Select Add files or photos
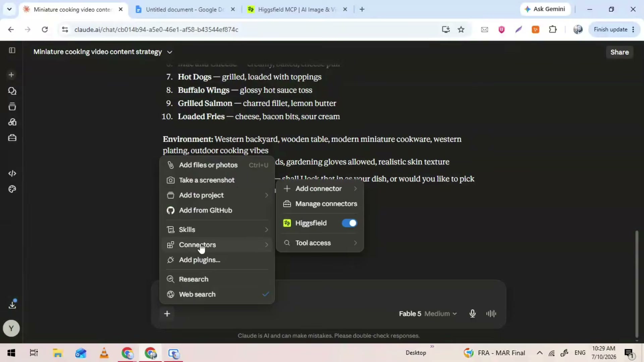 (217, 165)
